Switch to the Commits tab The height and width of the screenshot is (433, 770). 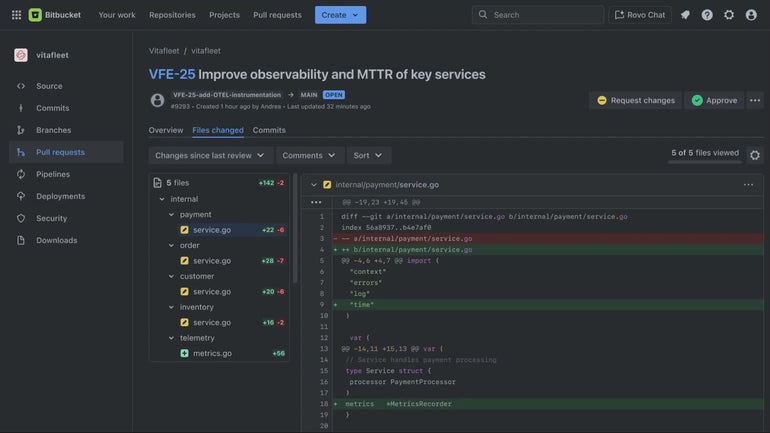coord(269,130)
